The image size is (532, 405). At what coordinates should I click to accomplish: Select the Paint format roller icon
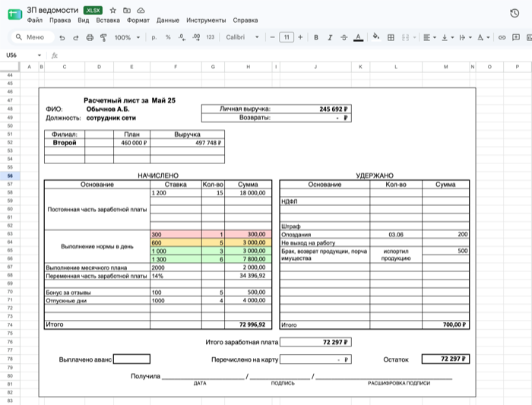pos(103,38)
